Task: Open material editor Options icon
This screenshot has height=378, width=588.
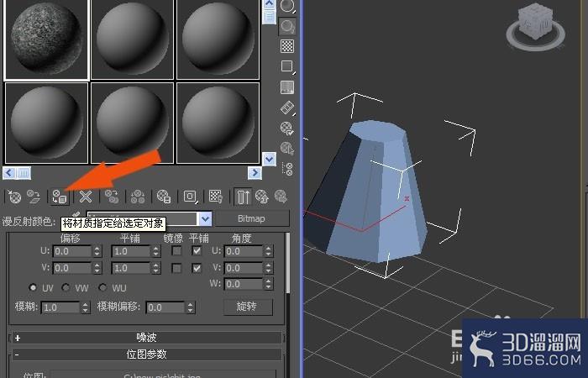Action: click(x=287, y=129)
